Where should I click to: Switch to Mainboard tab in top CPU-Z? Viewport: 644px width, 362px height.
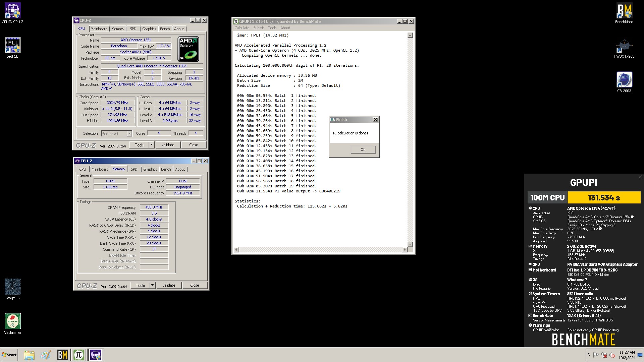(99, 29)
